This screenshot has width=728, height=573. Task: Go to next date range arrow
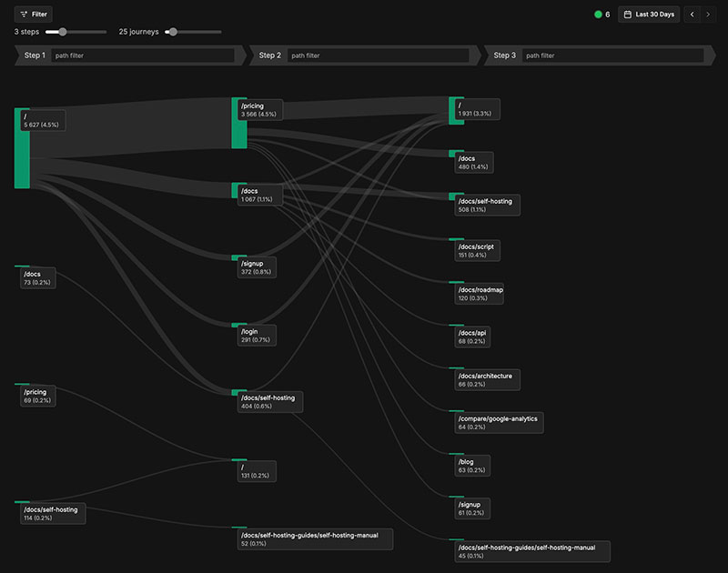pos(708,15)
